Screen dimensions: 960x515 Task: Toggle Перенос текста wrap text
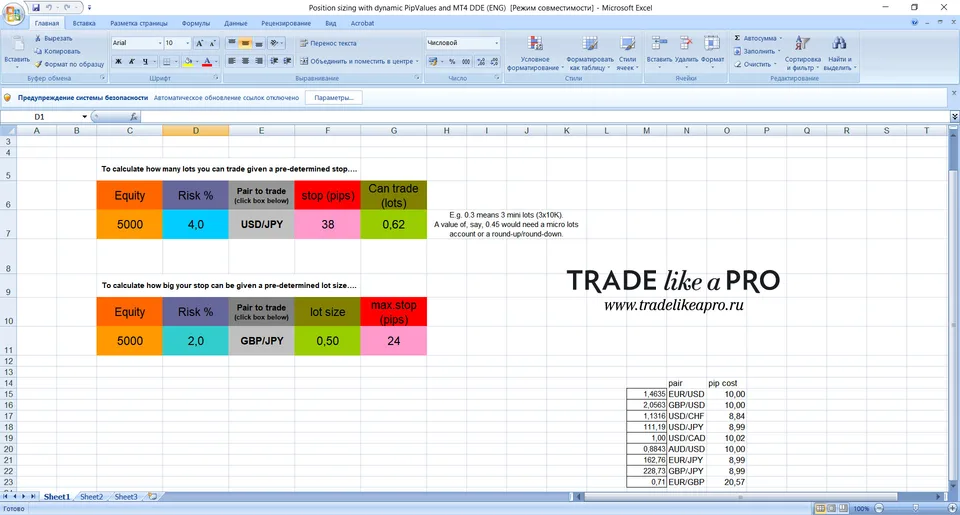pos(328,43)
